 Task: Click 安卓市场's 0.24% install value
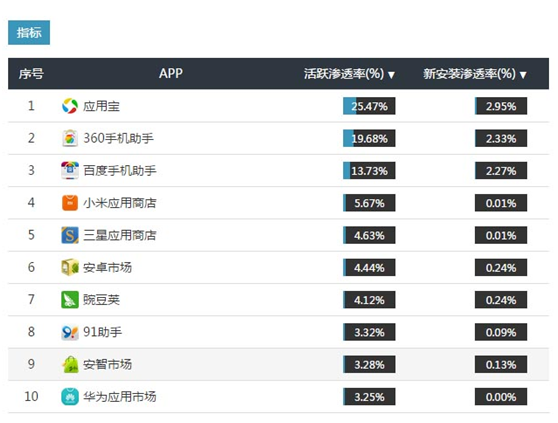coord(501,268)
